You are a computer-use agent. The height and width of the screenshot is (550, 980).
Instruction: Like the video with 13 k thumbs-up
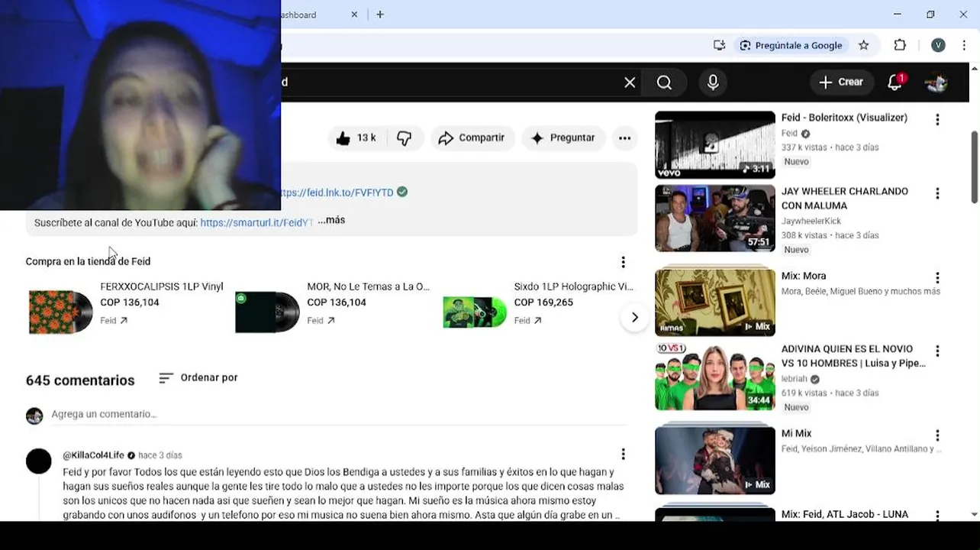click(x=356, y=138)
